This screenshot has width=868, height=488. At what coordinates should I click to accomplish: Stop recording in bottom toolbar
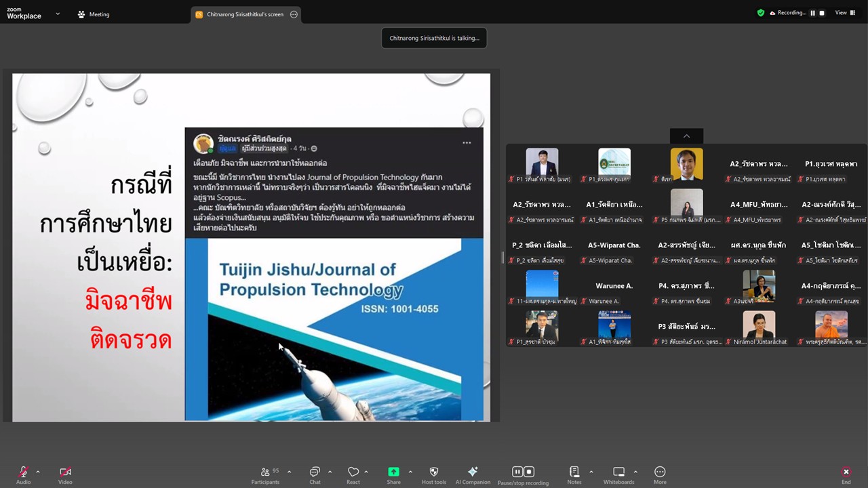point(530,472)
